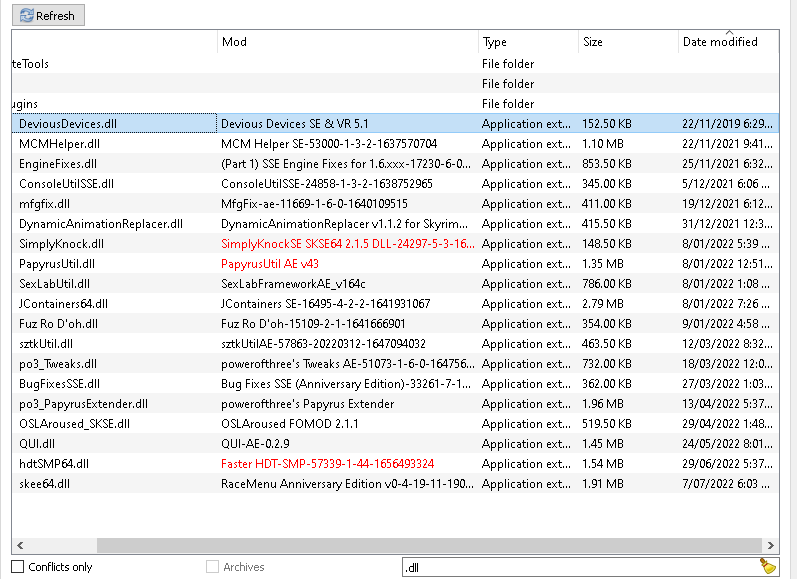Select the OSLAroused_SKSE.dll file

click(75, 424)
